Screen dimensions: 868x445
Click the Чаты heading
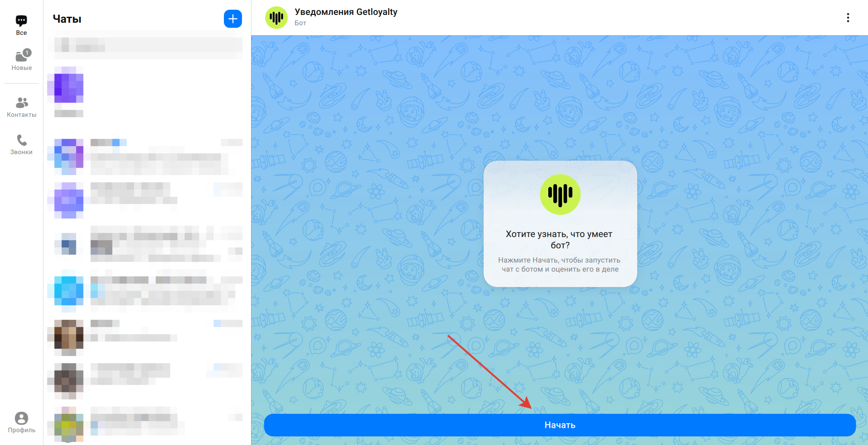pos(67,19)
